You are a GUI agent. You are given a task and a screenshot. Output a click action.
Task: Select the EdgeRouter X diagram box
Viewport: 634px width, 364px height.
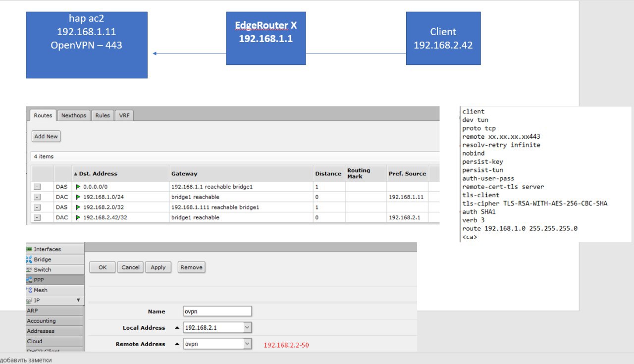click(265, 39)
